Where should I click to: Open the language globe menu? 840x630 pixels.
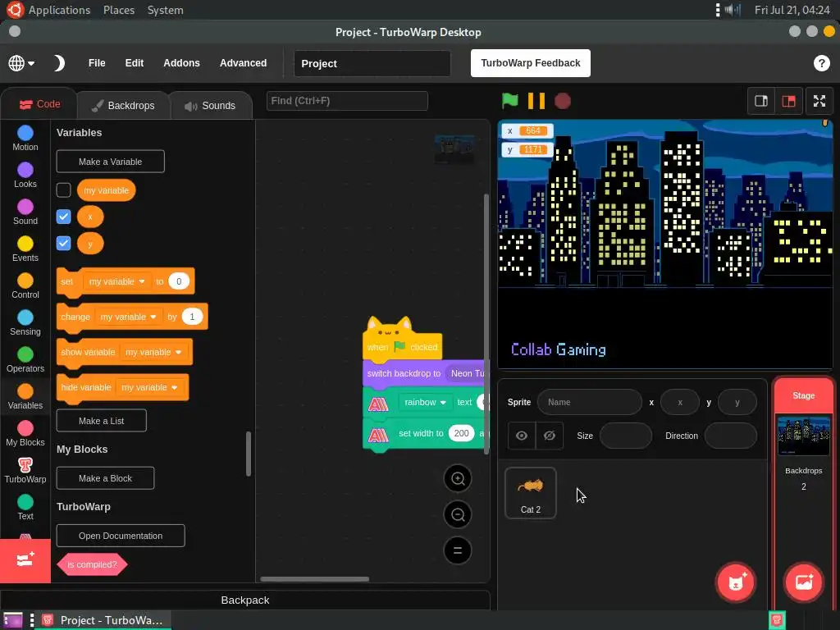tap(21, 63)
